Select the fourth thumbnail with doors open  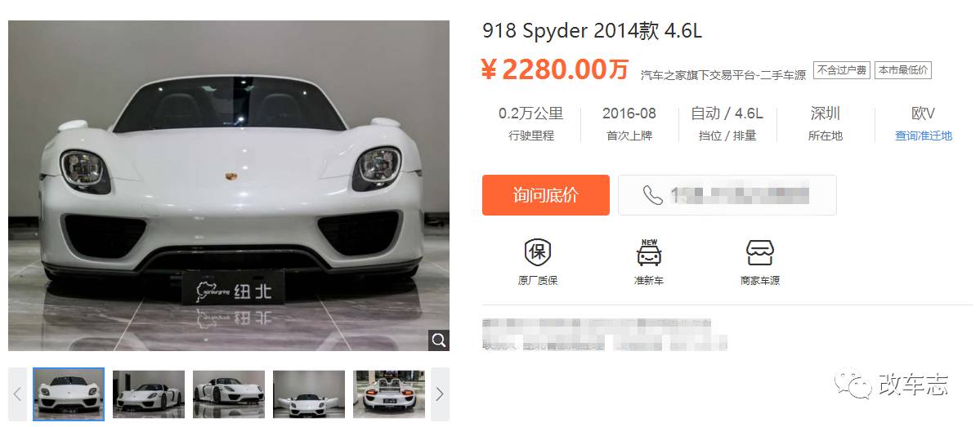(309, 394)
